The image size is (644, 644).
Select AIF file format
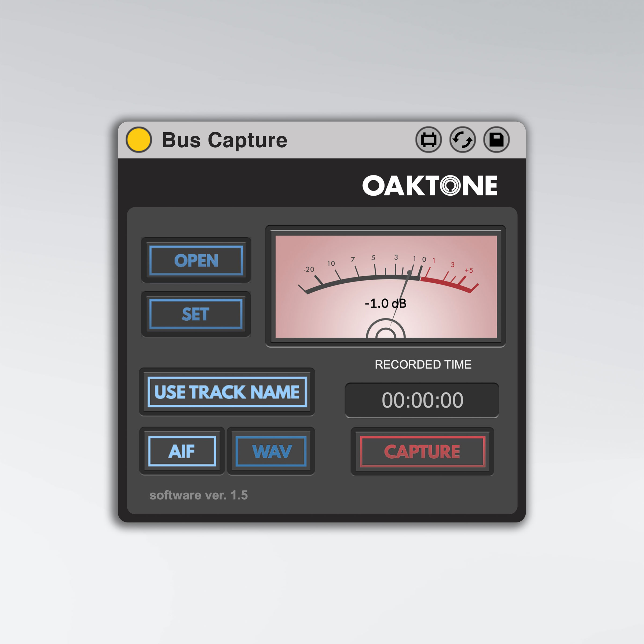[182, 451]
